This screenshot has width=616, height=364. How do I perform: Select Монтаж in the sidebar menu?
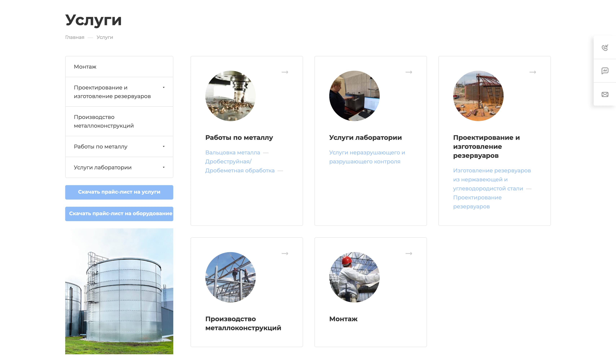pyautogui.click(x=119, y=67)
